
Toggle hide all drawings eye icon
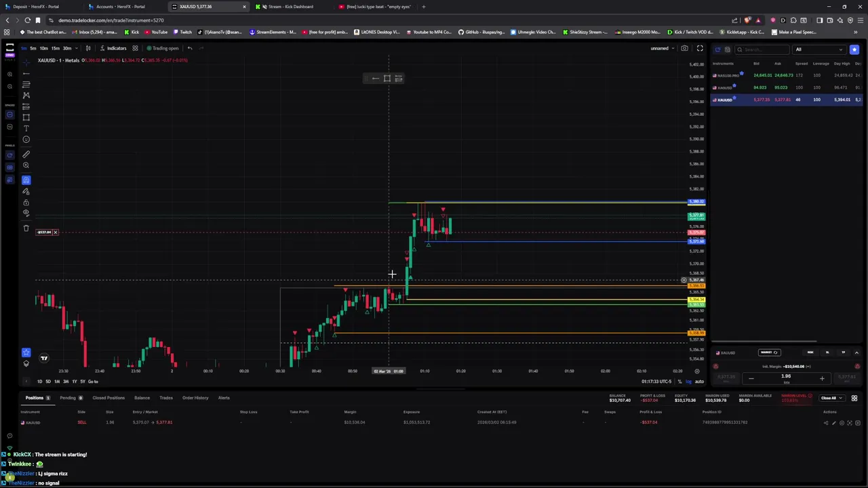26,213
